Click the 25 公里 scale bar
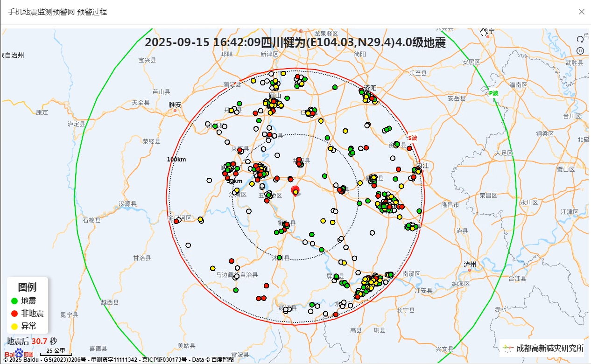 (56, 351)
